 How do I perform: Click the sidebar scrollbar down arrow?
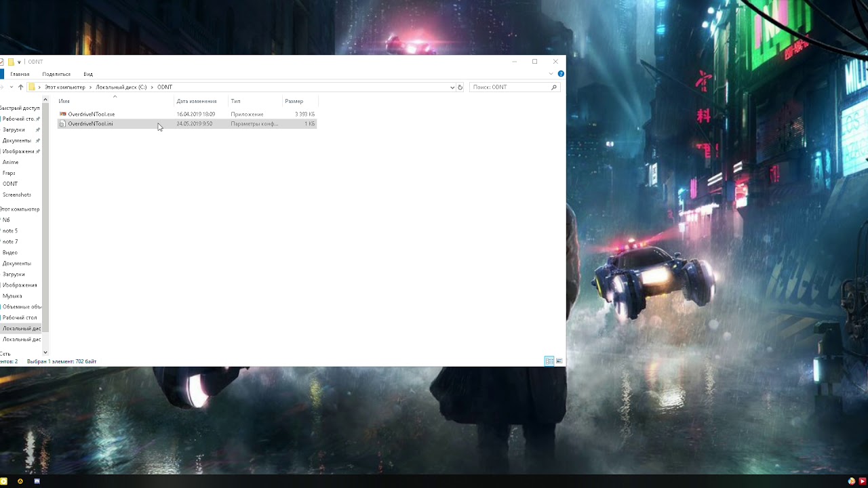45,352
